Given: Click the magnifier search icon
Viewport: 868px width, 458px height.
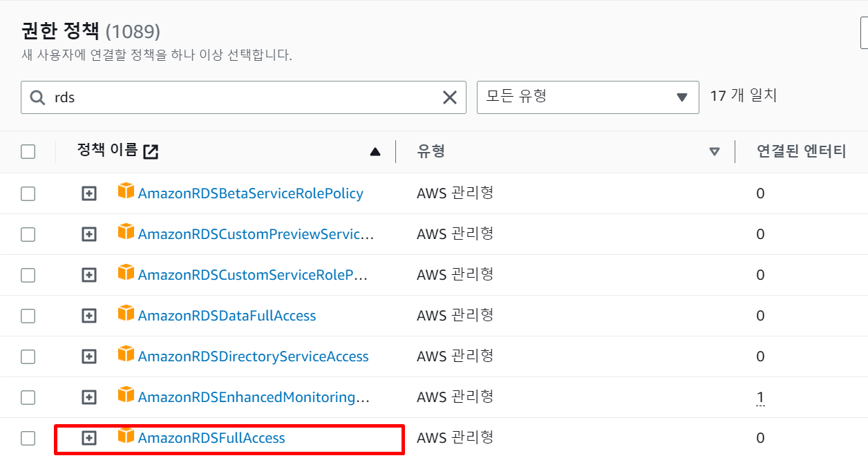Looking at the screenshot, I should (37, 98).
